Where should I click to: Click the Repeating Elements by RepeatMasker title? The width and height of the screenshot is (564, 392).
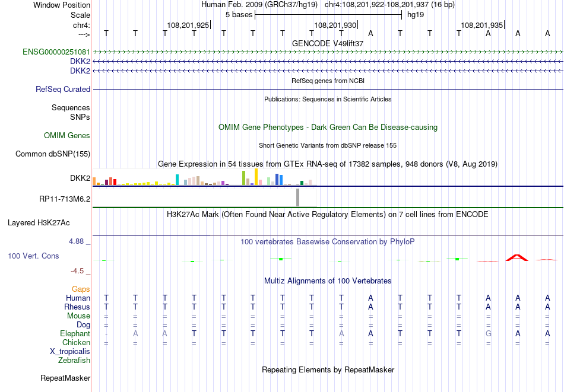328,369
